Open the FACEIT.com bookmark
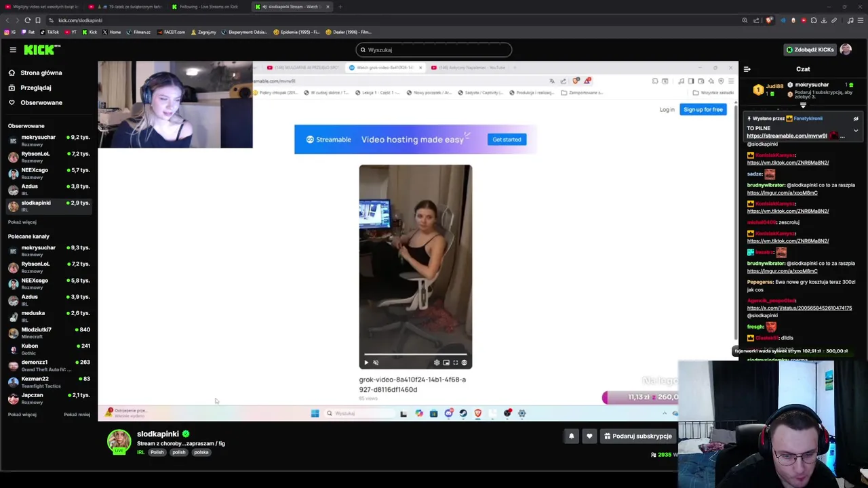The height and width of the screenshot is (488, 868). coord(171,32)
